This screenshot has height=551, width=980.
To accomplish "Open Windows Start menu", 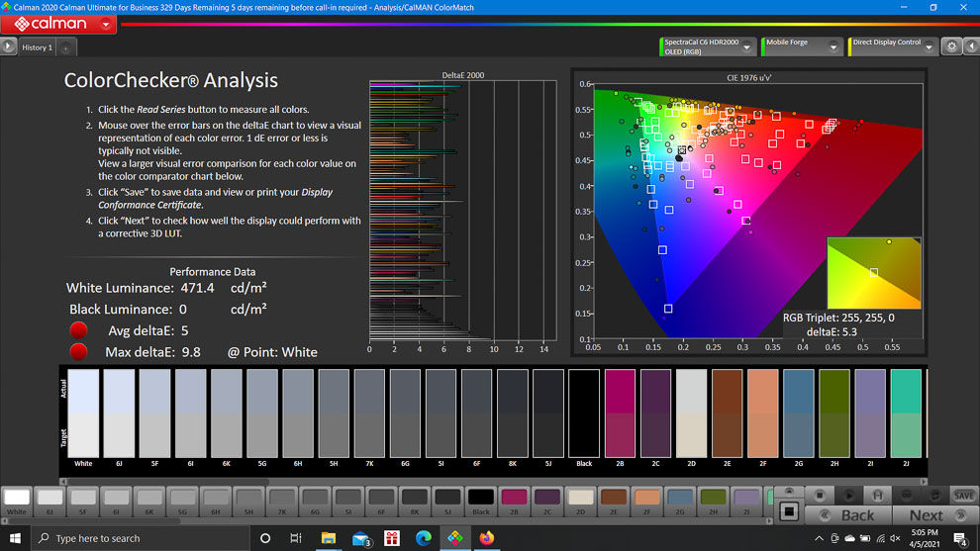I will (15, 538).
